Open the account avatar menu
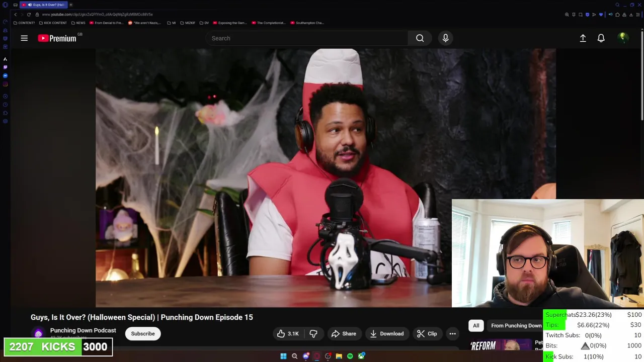The image size is (644, 362). click(622, 38)
